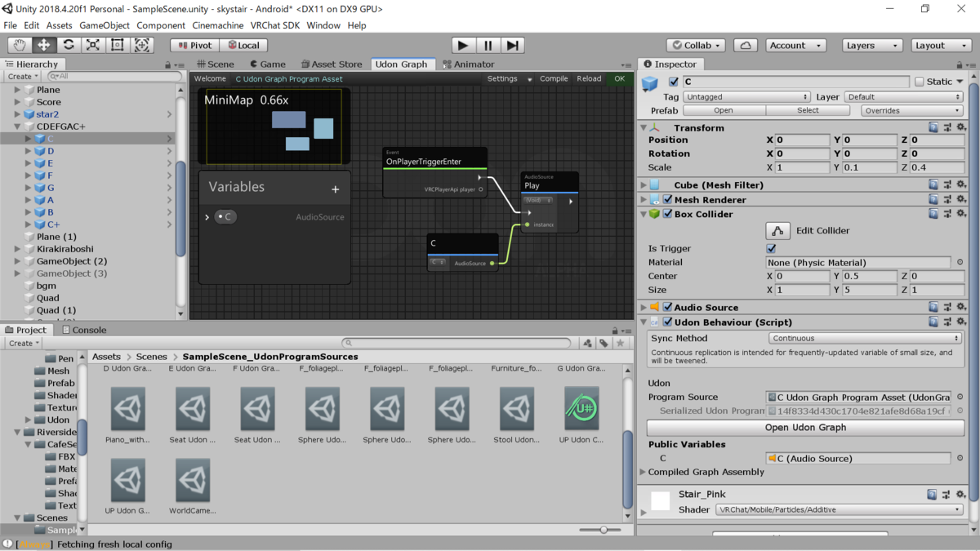
Task: Expand the Kirakiraboshi hierarchy item
Action: 17,249
